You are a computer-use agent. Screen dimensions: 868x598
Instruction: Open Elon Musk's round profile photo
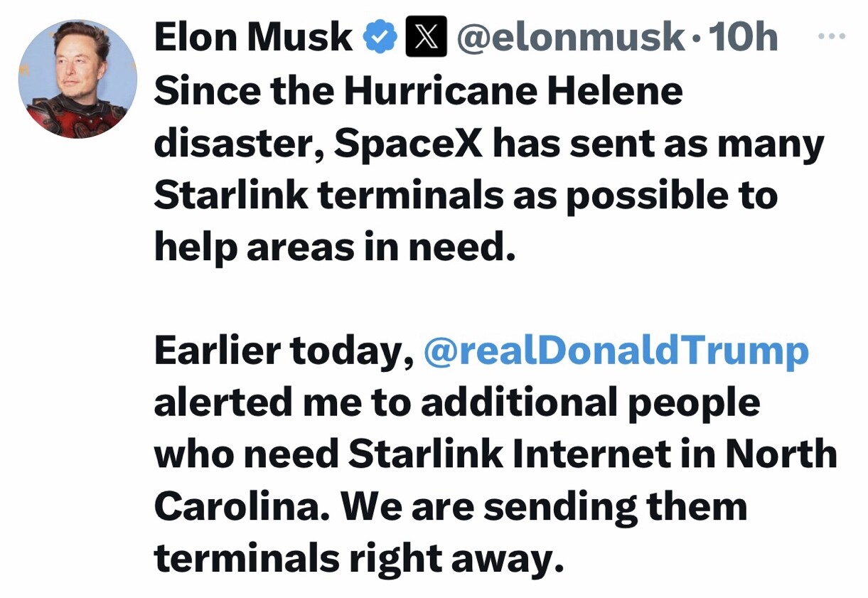click(x=77, y=79)
